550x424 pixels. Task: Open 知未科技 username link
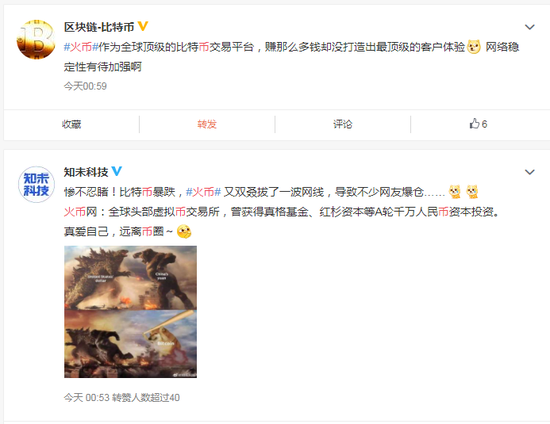(x=86, y=172)
